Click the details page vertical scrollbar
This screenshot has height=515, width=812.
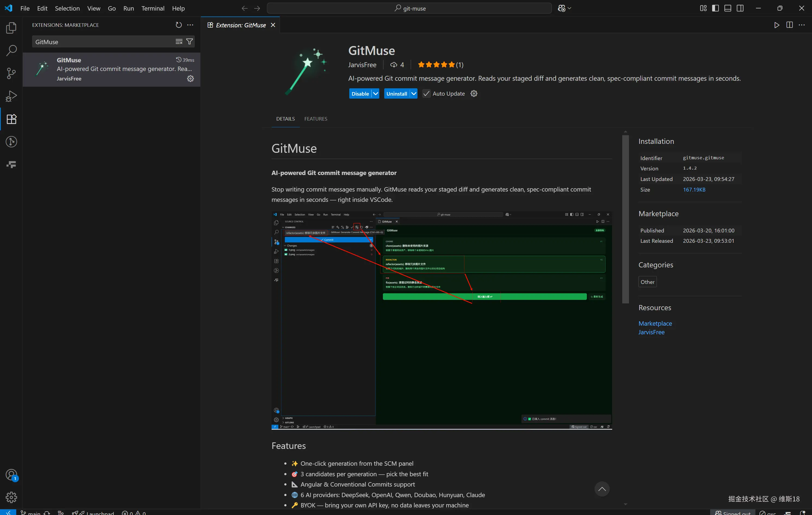(x=625, y=219)
